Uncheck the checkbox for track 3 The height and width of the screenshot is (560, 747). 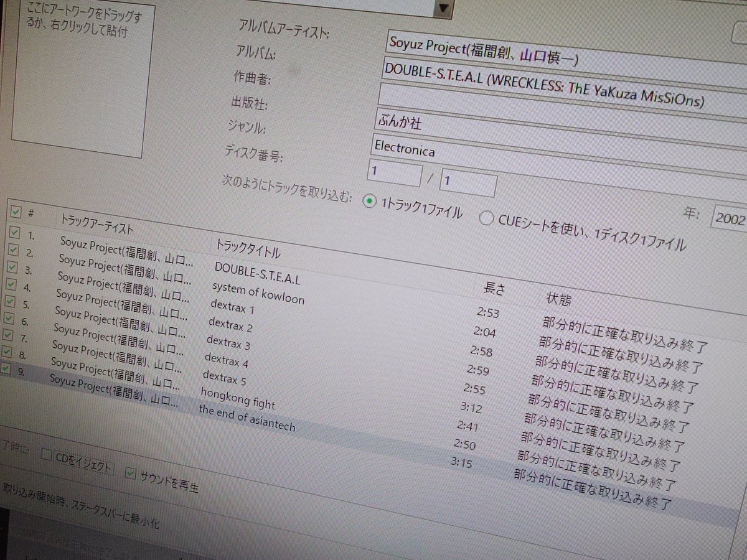12,268
